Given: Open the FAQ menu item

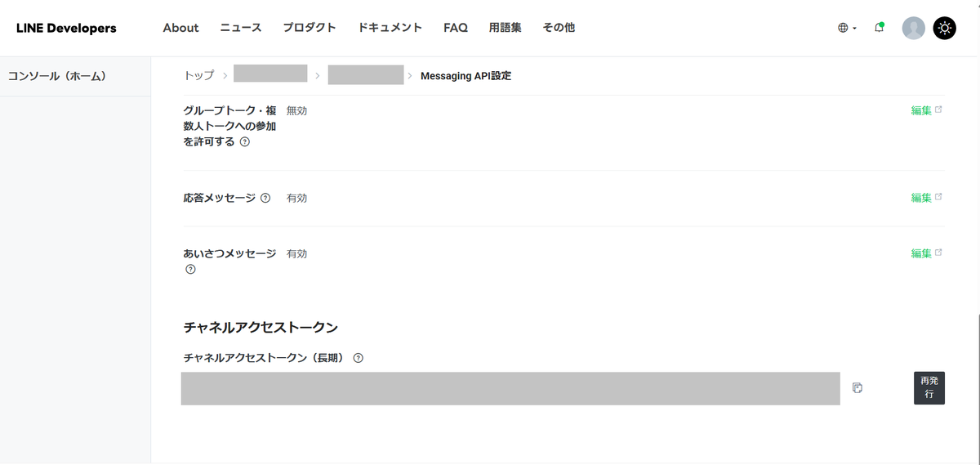Looking at the screenshot, I should (x=456, y=28).
